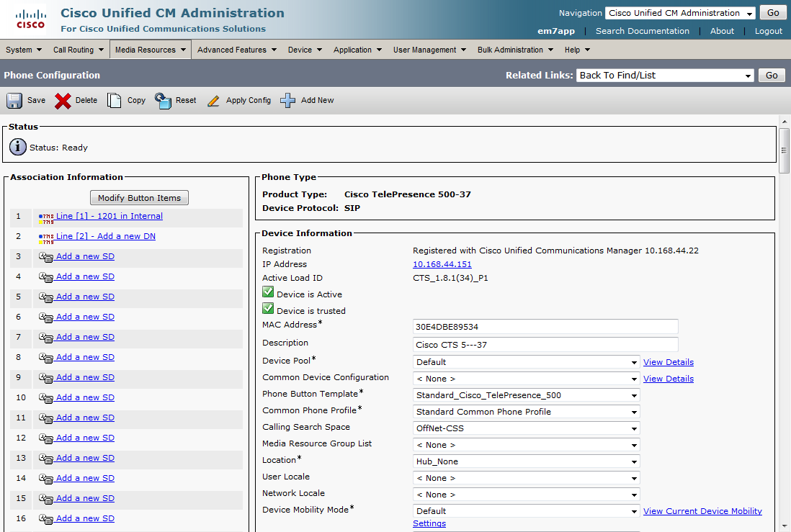Viewport: 791px width, 532px height.
Task: Toggle the Device is Active checkbox
Action: coord(268,292)
